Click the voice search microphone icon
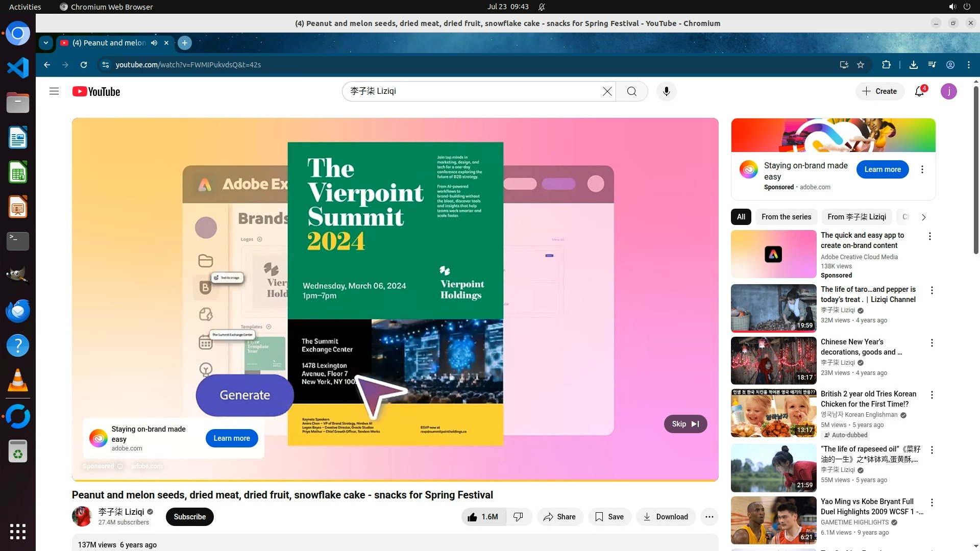Screen dimensions: 980x551 tap(666, 91)
